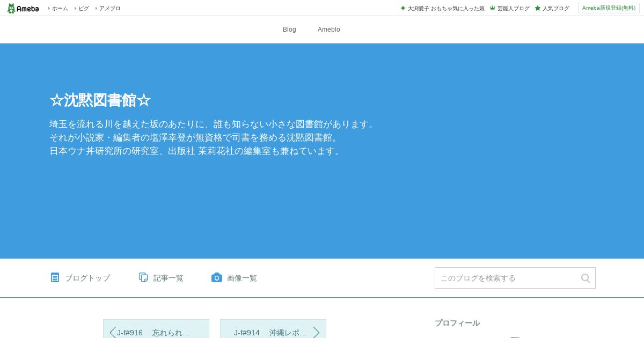Go to ブログトップ
The height and width of the screenshot is (338, 644).
pyautogui.click(x=87, y=278)
